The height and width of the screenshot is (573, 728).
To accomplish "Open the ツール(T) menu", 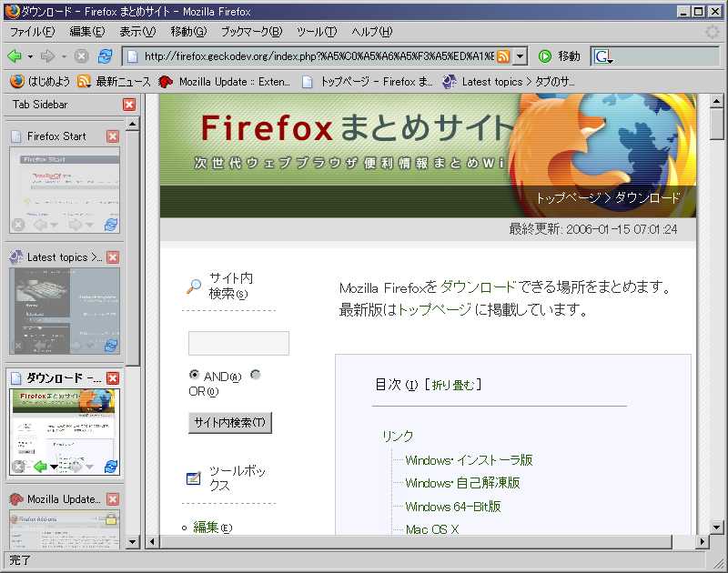I will 317,32.
